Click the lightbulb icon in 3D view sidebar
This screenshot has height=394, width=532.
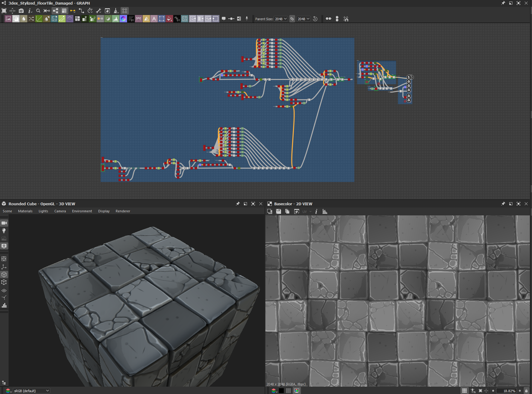[x=4, y=231]
